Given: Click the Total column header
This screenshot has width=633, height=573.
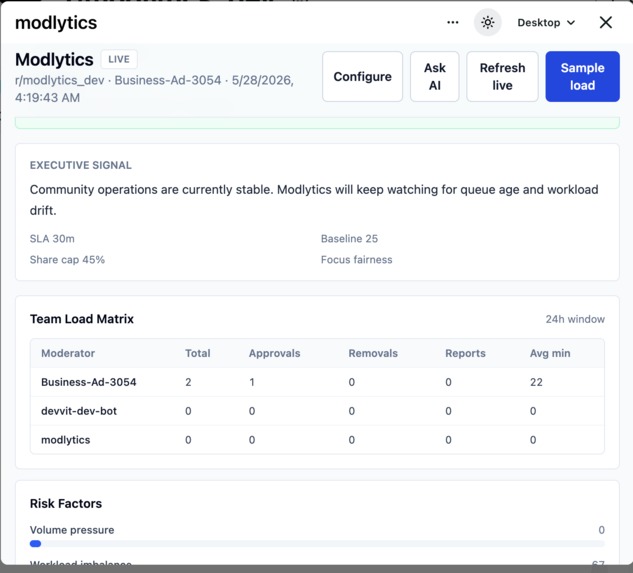Looking at the screenshot, I should pos(198,353).
